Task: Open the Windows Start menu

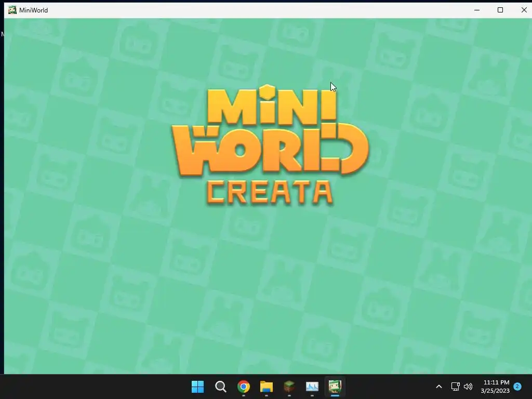Action: (197, 387)
